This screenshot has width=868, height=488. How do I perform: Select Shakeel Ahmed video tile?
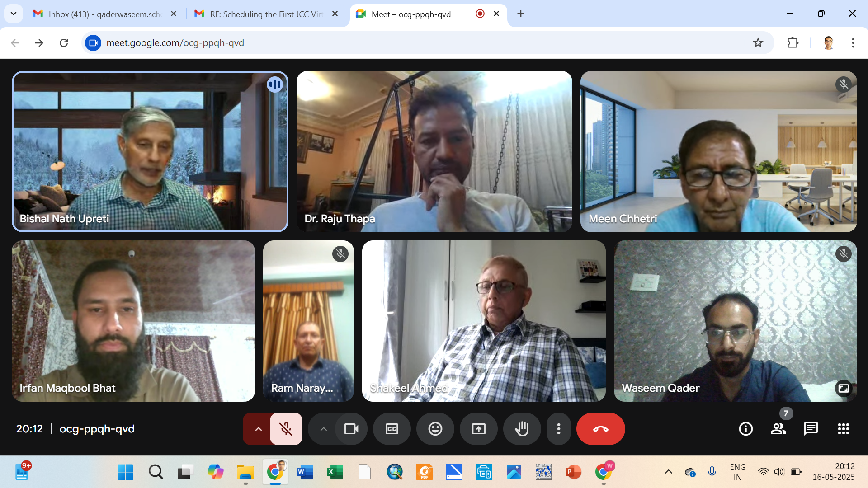[484, 321]
